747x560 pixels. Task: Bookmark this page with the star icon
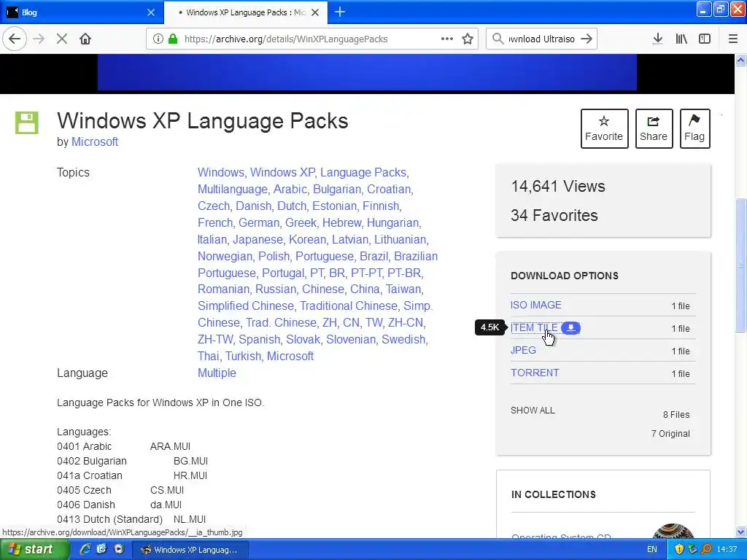pos(468,39)
